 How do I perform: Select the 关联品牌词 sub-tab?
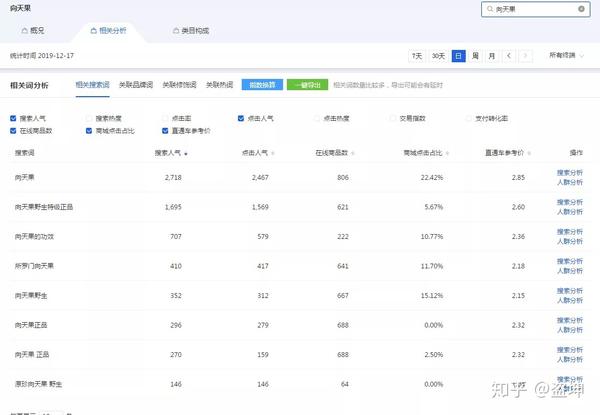136,85
